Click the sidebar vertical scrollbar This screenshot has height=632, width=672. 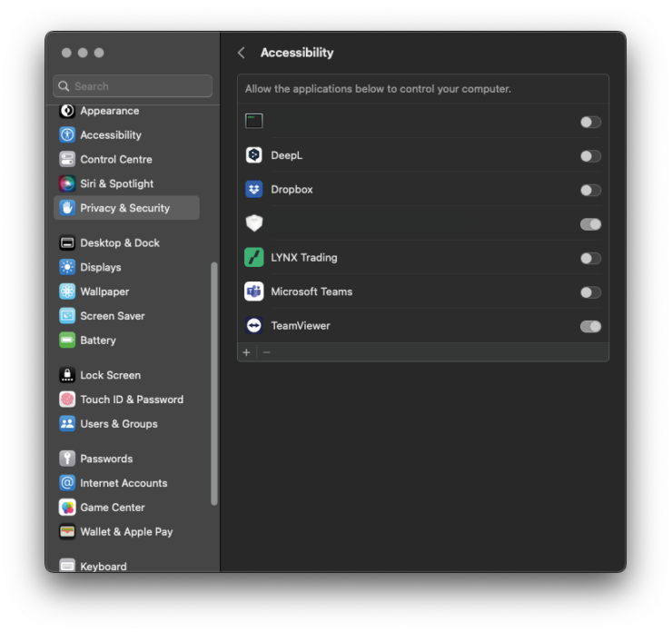click(214, 381)
